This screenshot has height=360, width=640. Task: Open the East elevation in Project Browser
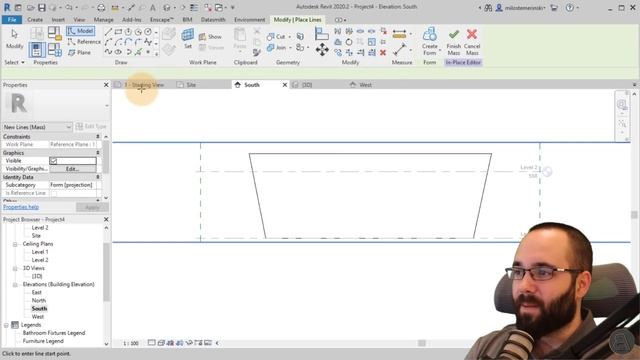37,293
